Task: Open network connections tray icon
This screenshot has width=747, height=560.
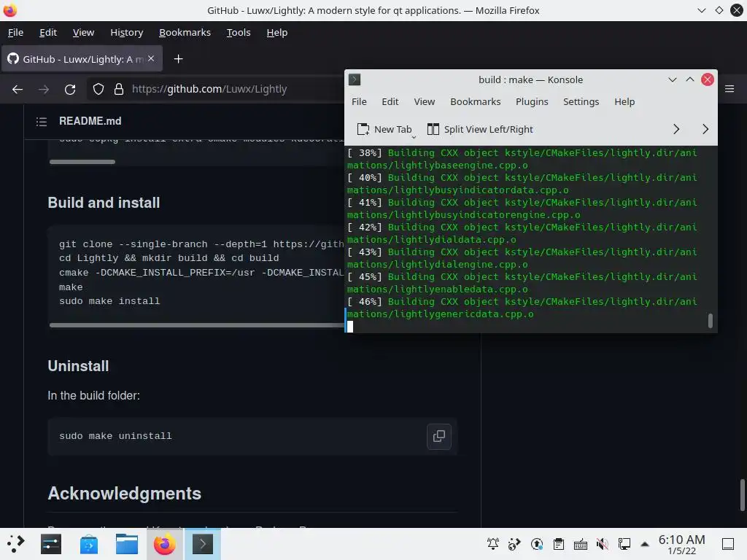Action: [x=624, y=544]
